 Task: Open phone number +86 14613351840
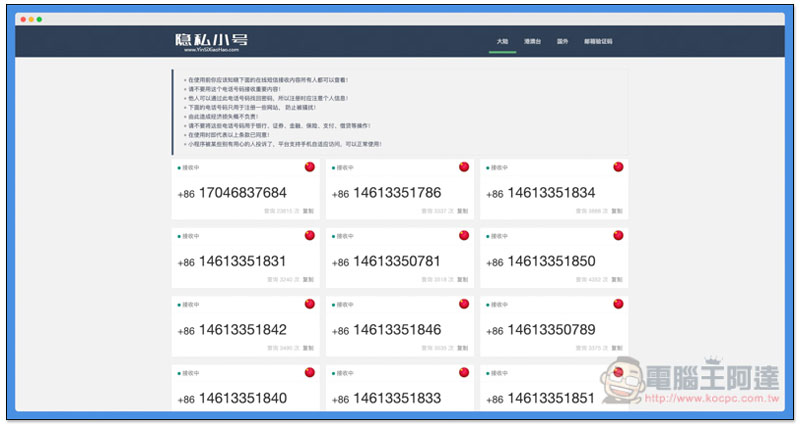point(232,398)
